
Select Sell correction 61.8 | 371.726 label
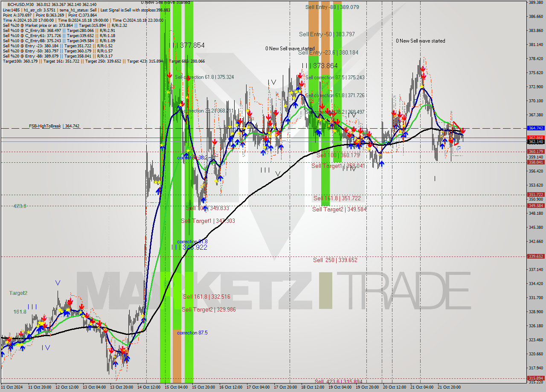(335, 95)
